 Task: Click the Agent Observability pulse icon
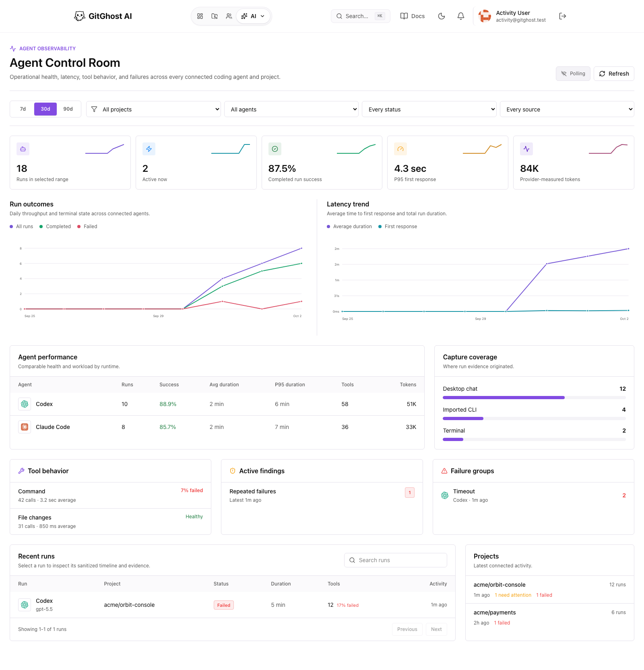tap(13, 49)
